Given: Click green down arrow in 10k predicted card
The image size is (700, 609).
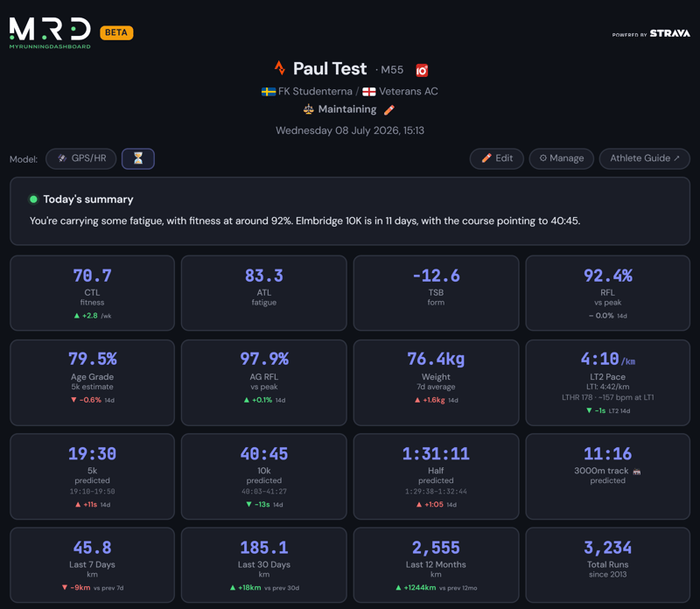Looking at the screenshot, I should coord(249,505).
